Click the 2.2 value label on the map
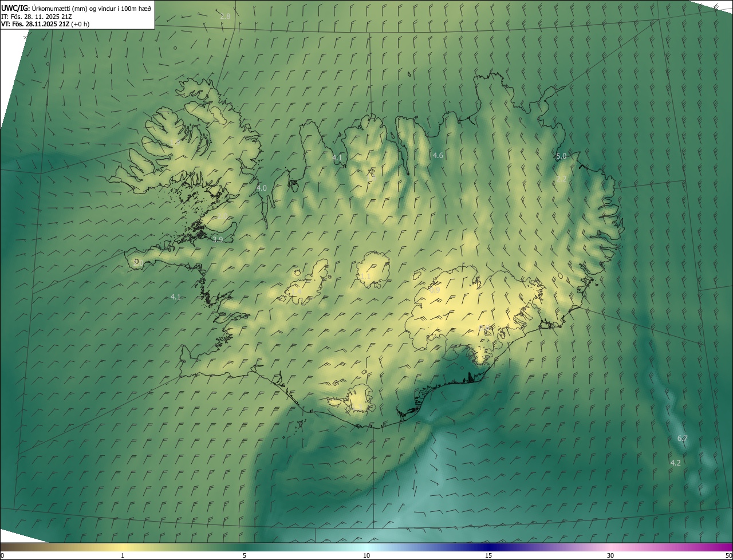Image resolution: width=733 pixels, height=560 pixels. (x=561, y=179)
